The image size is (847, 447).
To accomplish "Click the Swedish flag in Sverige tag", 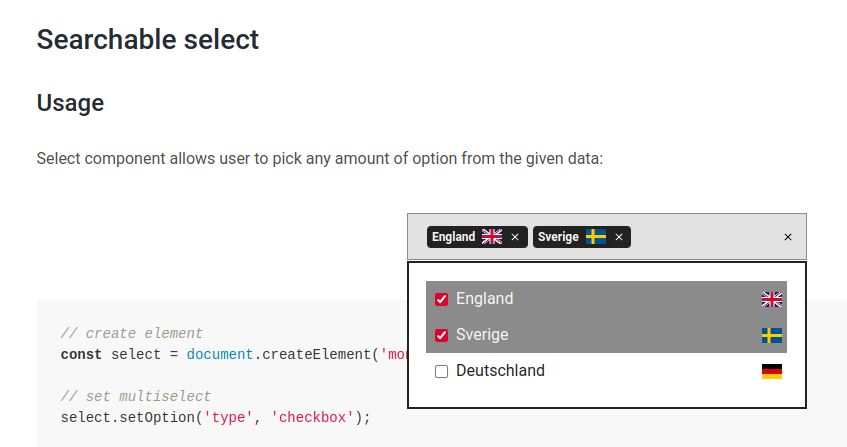I will tap(596, 236).
